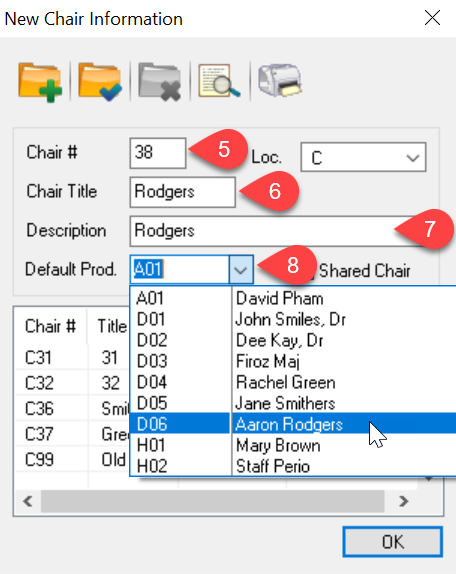Click the save folder with checkmark icon
Image resolution: width=456 pixels, height=574 pixels.
click(x=100, y=82)
